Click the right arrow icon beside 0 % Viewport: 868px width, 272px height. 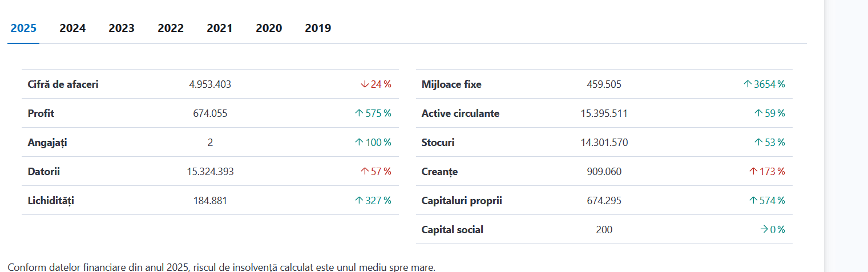click(764, 230)
